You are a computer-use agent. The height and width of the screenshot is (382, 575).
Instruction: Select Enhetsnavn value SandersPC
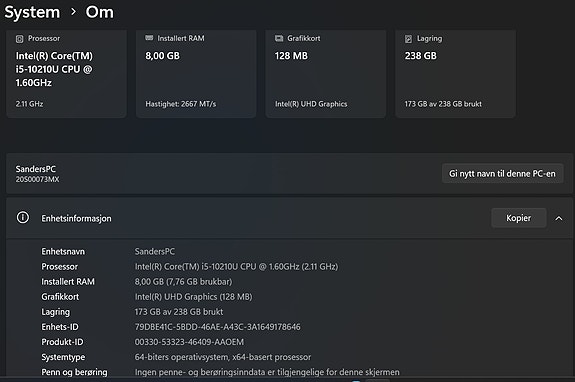(x=155, y=251)
